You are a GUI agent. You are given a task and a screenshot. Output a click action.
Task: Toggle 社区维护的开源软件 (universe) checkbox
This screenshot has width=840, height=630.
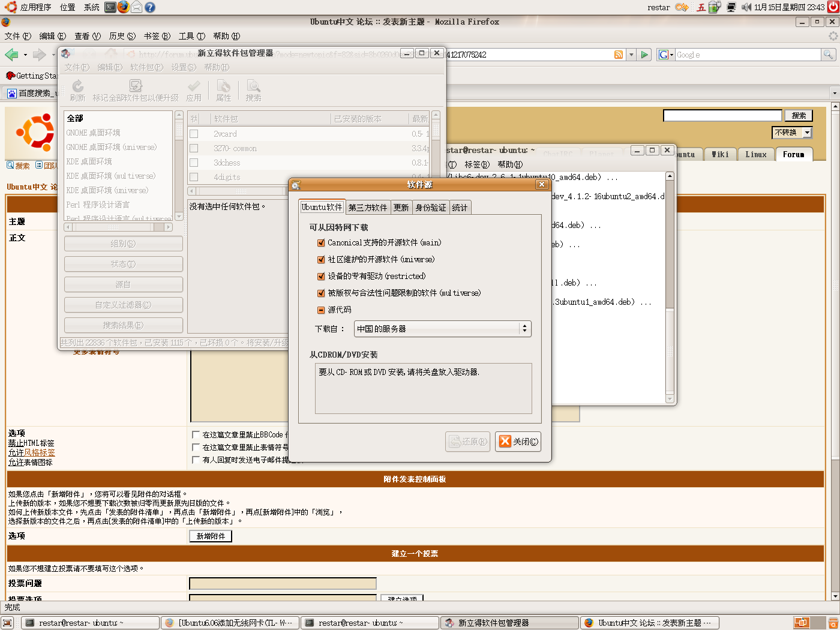(321, 260)
